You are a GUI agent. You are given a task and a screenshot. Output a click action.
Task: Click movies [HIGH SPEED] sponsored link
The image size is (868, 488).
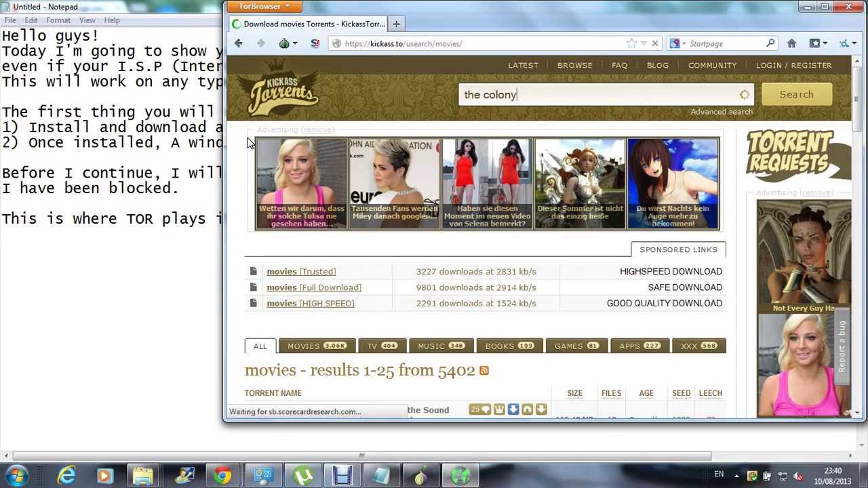(x=311, y=303)
